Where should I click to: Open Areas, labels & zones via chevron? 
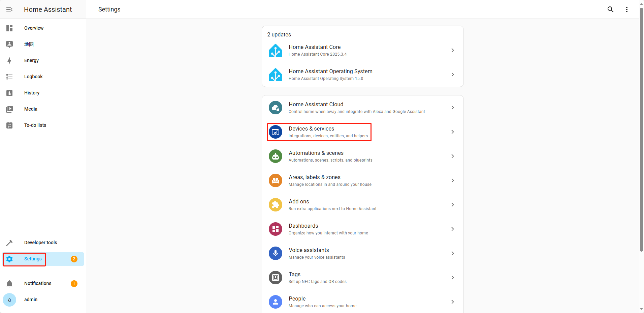click(x=453, y=180)
